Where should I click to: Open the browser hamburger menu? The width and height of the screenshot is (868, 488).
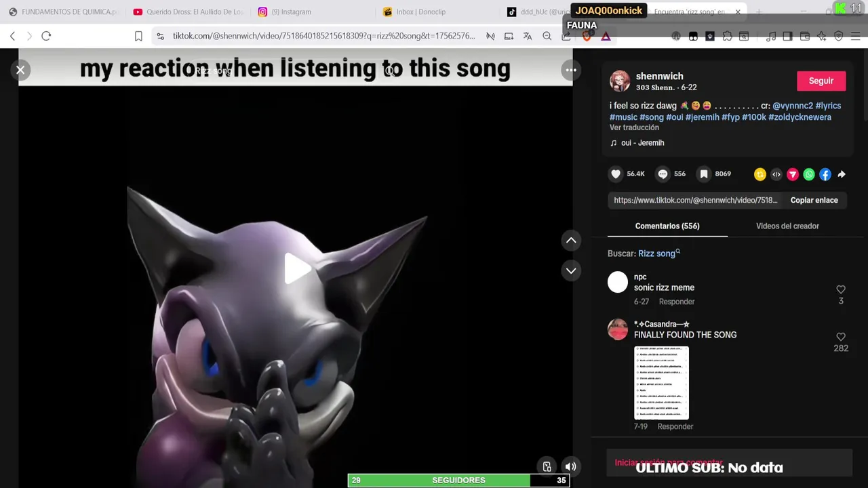pos(855,37)
